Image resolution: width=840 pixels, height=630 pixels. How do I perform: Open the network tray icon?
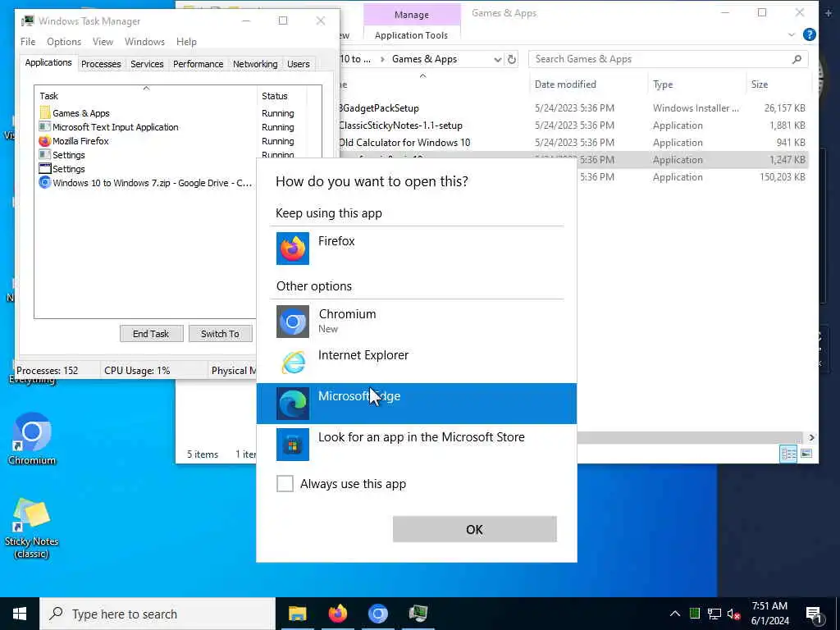(x=714, y=614)
